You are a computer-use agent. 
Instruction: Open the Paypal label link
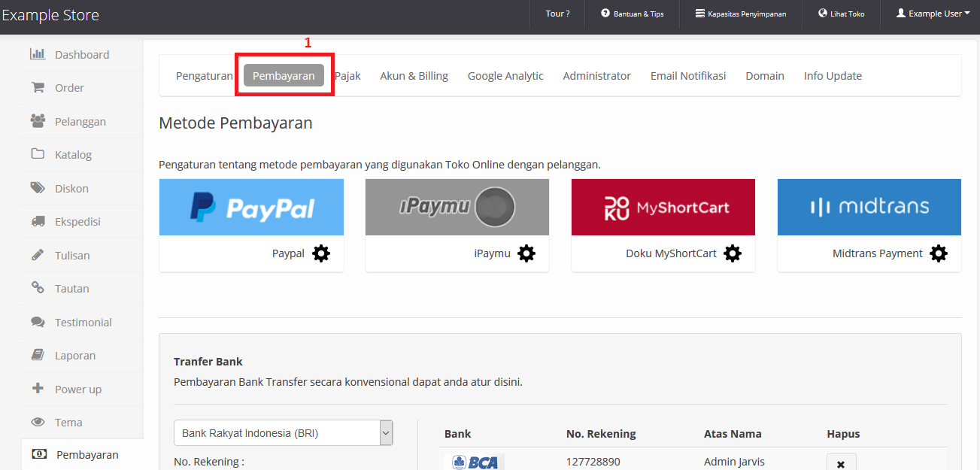pyautogui.click(x=288, y=253)
